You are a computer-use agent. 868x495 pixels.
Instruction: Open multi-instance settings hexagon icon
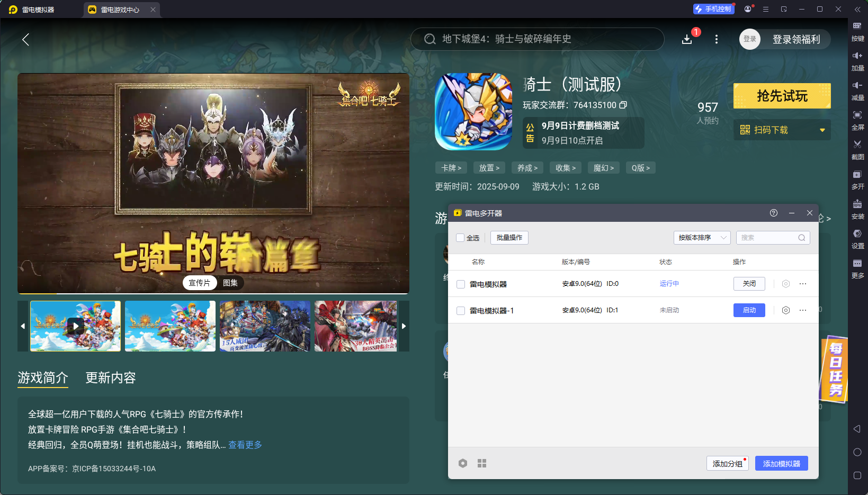click(x=463, y=463)
